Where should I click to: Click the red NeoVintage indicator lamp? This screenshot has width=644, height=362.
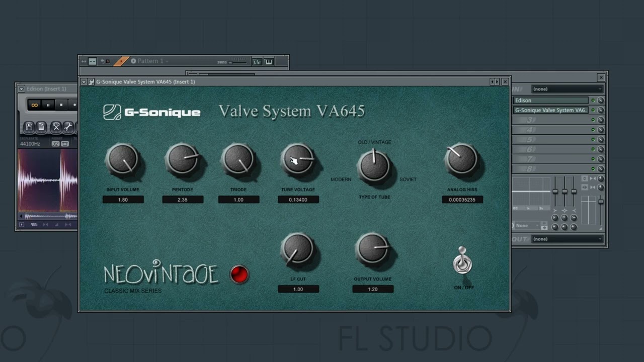tap(239, 274)
